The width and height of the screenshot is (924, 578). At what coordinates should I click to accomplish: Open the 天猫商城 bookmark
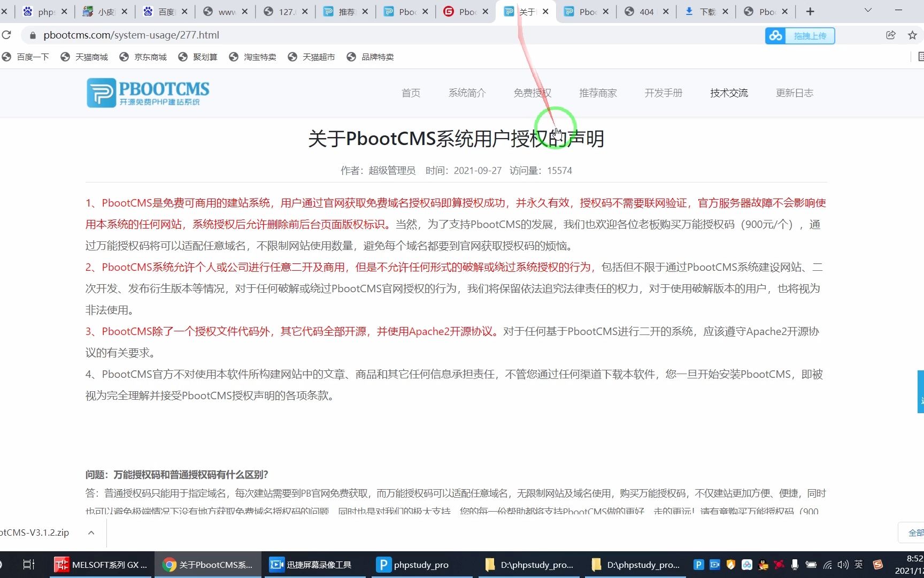(x=84, y=57)
